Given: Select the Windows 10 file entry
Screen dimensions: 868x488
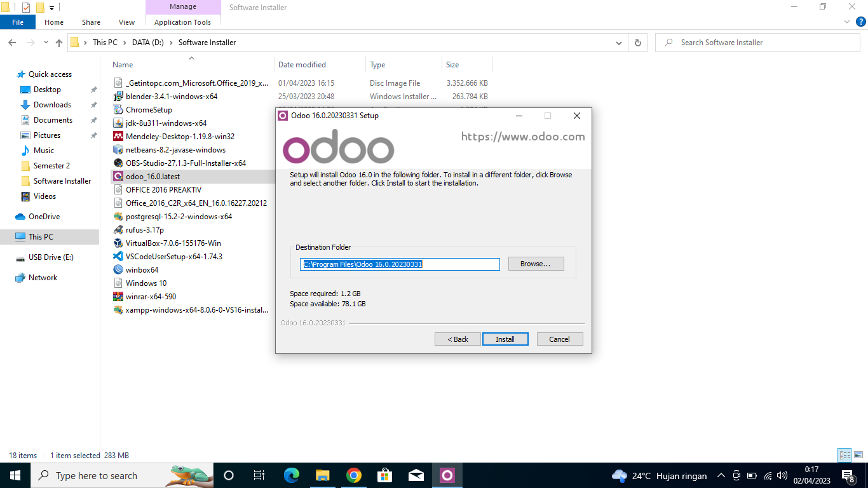Looking at the screenshot, I should click(x=146, y=283).
